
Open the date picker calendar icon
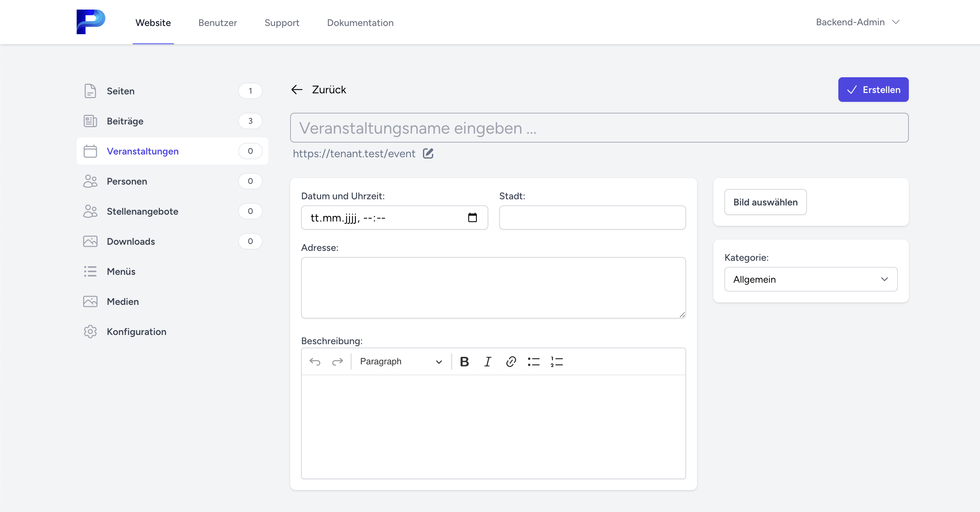click(x=472, y=217)
